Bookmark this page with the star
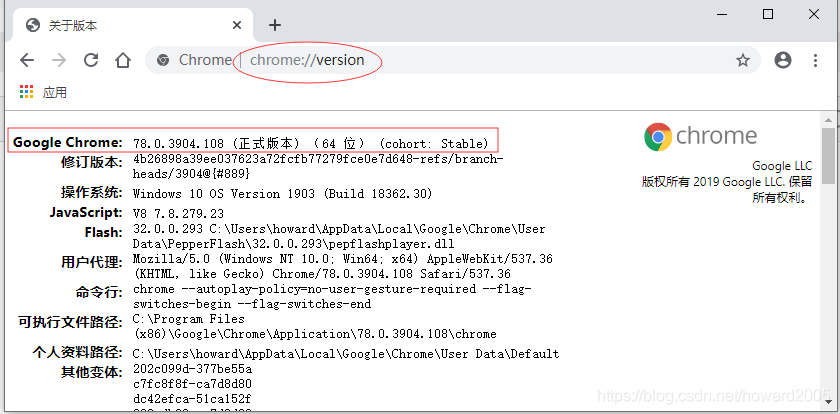The image size is (840, 414). [x=742, y=61]
